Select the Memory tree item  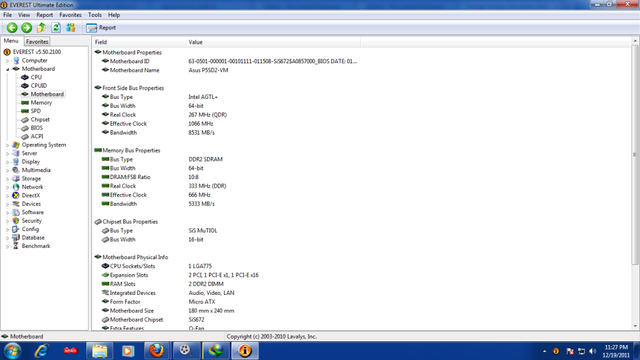[x=41, y=102]
